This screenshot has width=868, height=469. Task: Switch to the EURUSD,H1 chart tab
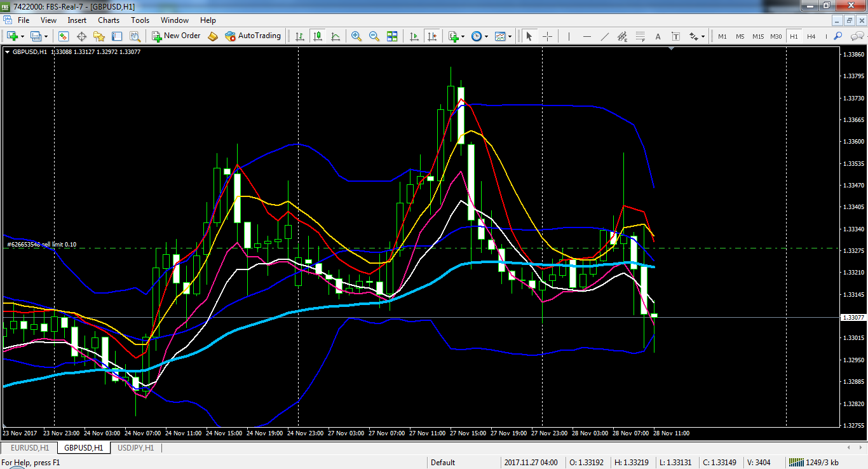coord(29,448)
